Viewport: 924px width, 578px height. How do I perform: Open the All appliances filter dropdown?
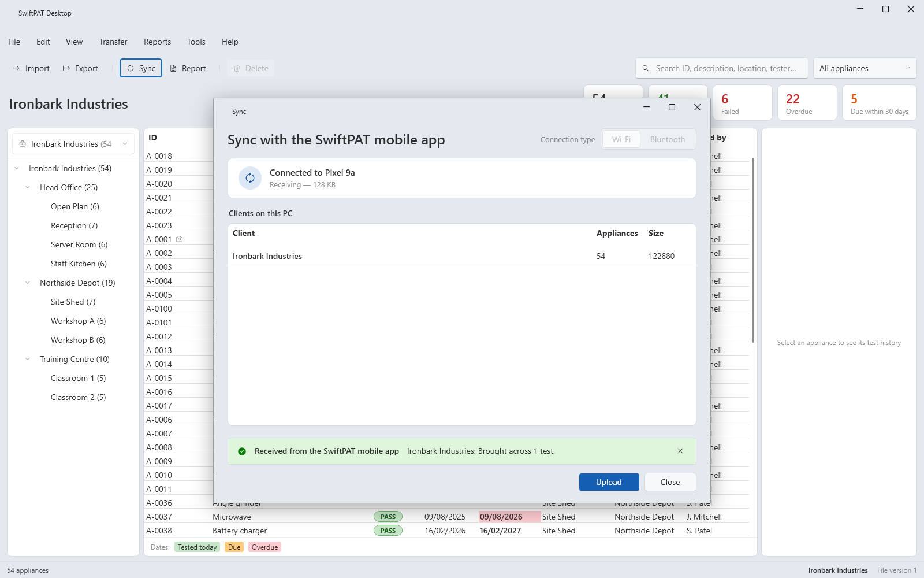click(865, 68)
